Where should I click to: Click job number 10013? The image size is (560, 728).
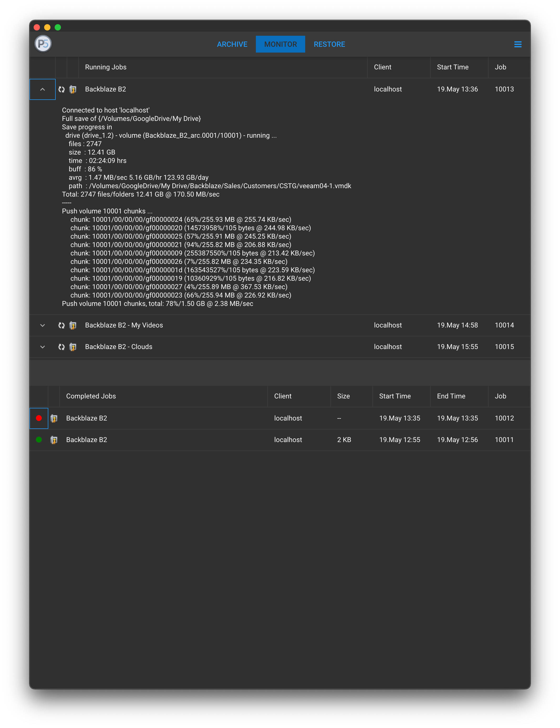pos(504,89)
